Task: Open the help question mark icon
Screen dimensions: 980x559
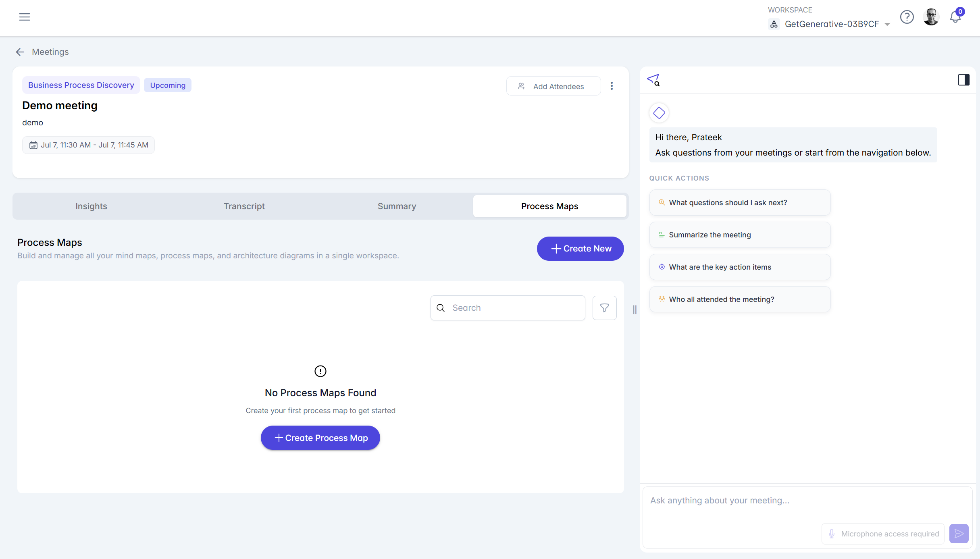Action: tap(907, 17)
